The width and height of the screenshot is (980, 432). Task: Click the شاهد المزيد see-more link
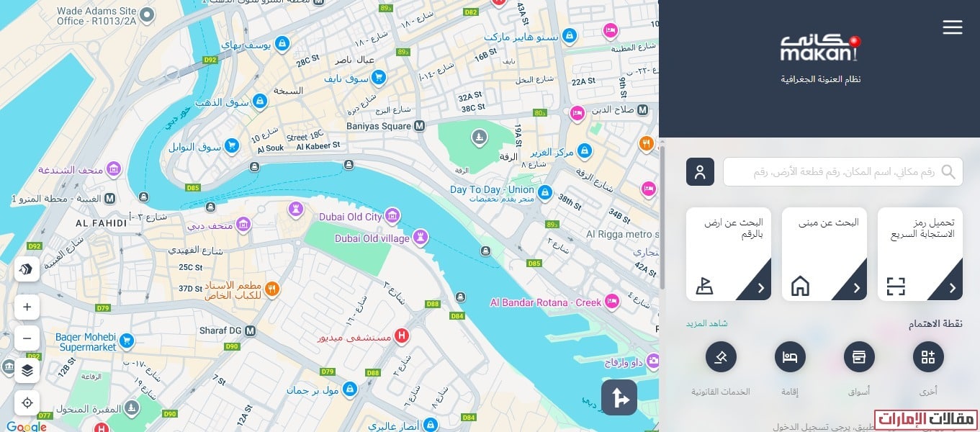(x=707, y=323)
